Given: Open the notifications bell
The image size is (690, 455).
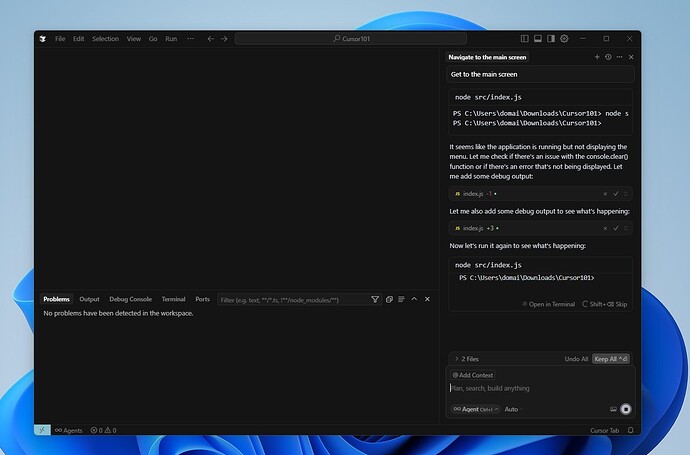Looking at the screenshot, I should pyautogui.click(x=631, y=430).
